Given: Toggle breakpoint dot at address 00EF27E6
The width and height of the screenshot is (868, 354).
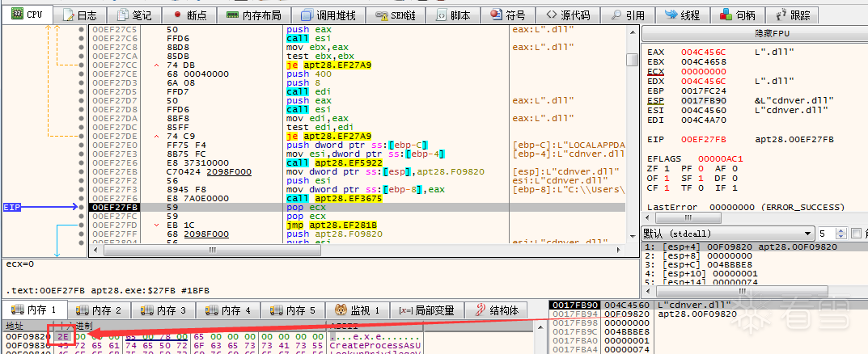Looking at the screenshot, I should point(82,162).
